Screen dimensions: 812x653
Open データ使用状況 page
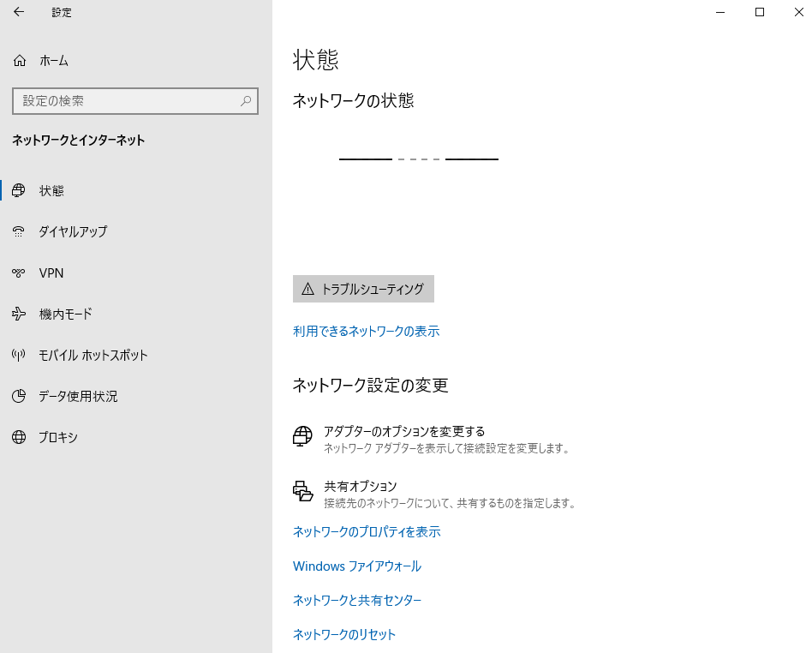point(135,396)
